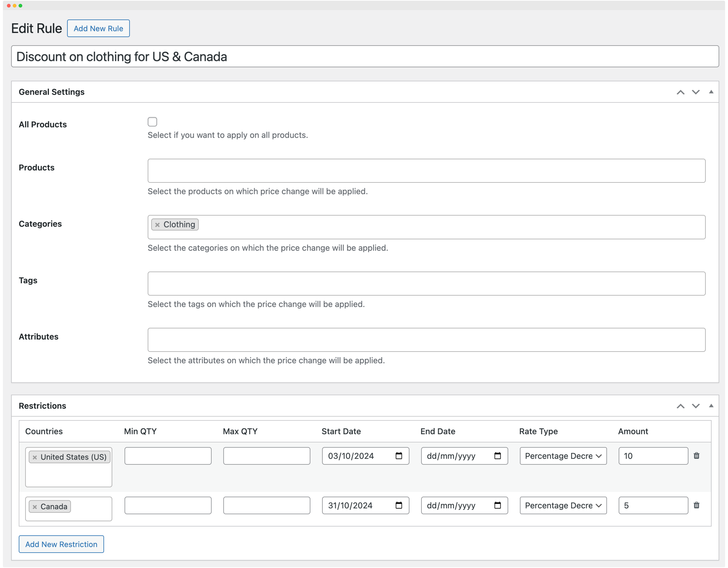This screenshot has height=568, width=728.
Task: Open calendar picker for 31/10/2024 start date
Action: [399, 505]
